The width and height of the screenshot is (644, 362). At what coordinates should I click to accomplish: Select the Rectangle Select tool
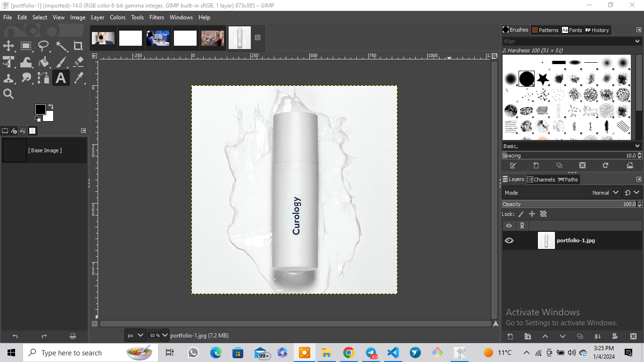coord(26,46)
